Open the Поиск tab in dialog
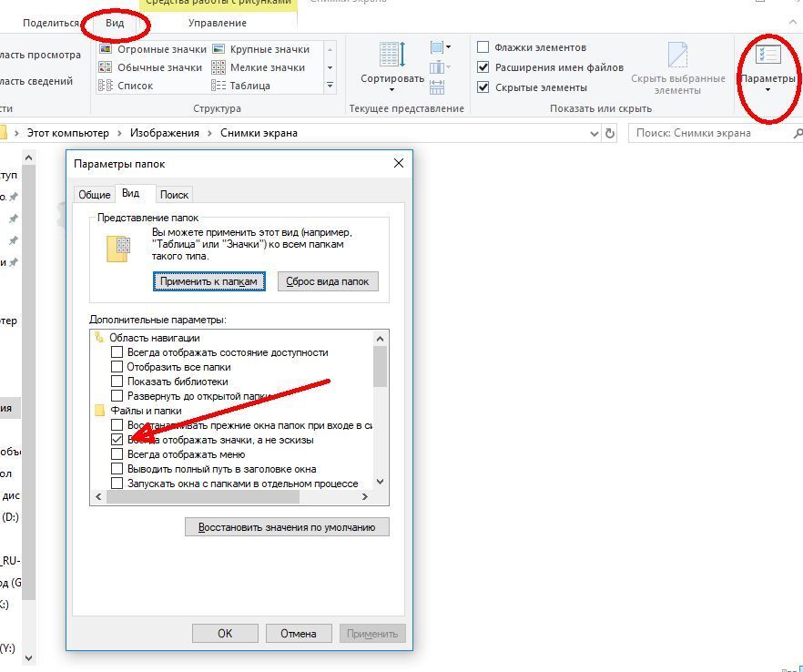The width and height of the screenshot is (803, 672). pyautogui.click(x=174, y=194)
